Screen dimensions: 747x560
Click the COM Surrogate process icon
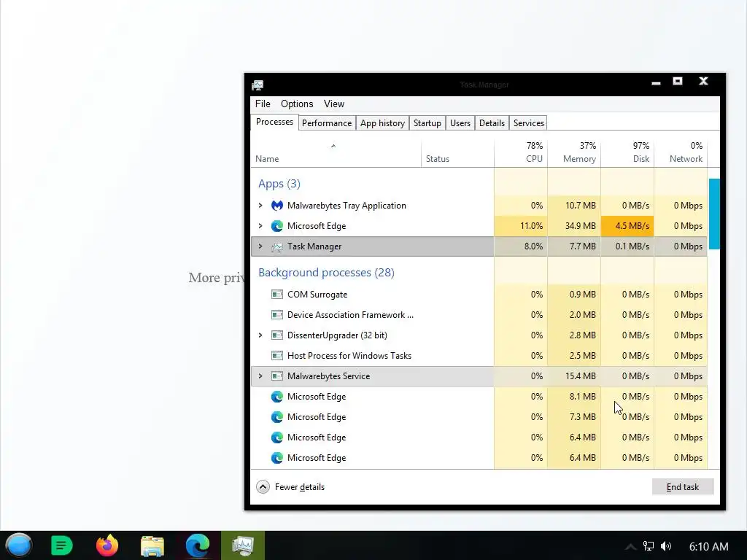276,295
